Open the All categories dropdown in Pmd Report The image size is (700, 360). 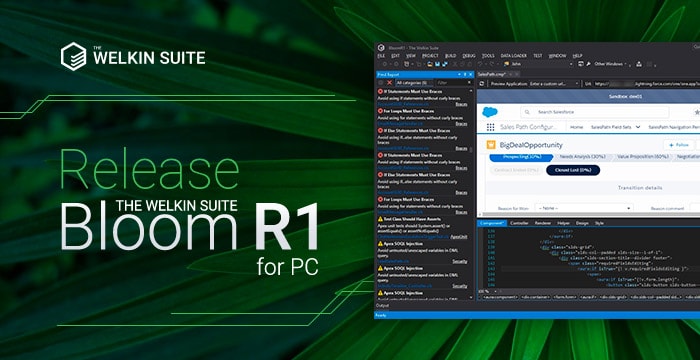pyautogui.click(x=414, y=83)
